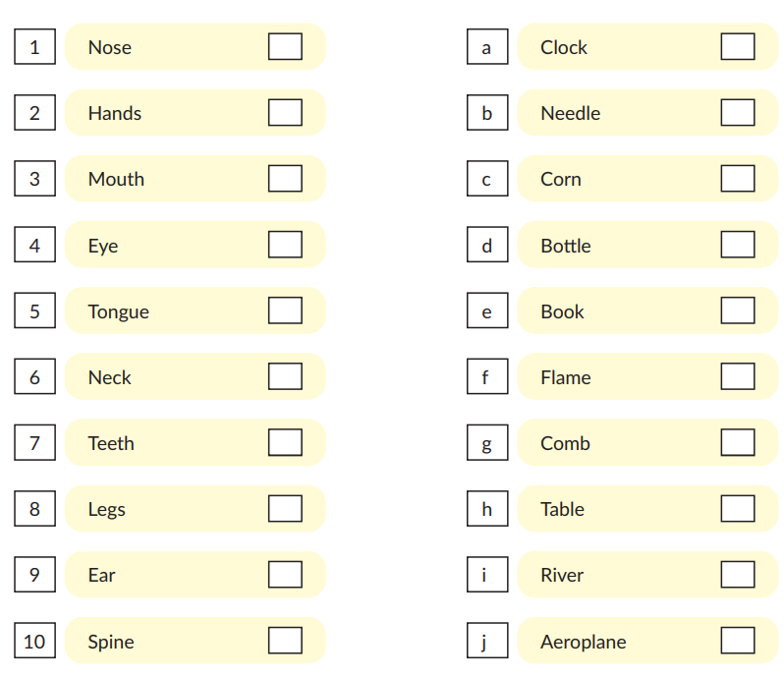Click the number 10 label box
This screenshot has width=784, height=677.
pos(34,642)
